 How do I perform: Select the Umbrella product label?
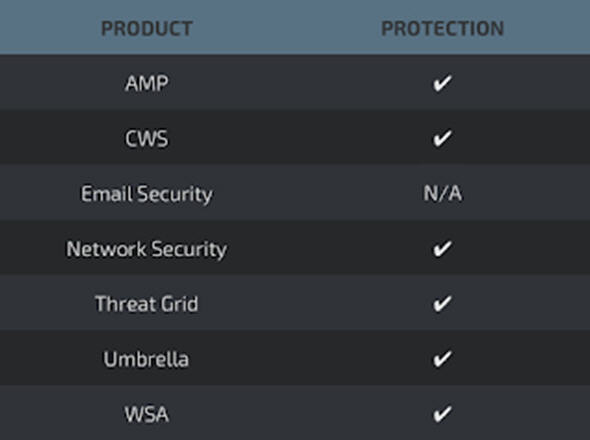point(146,359)
